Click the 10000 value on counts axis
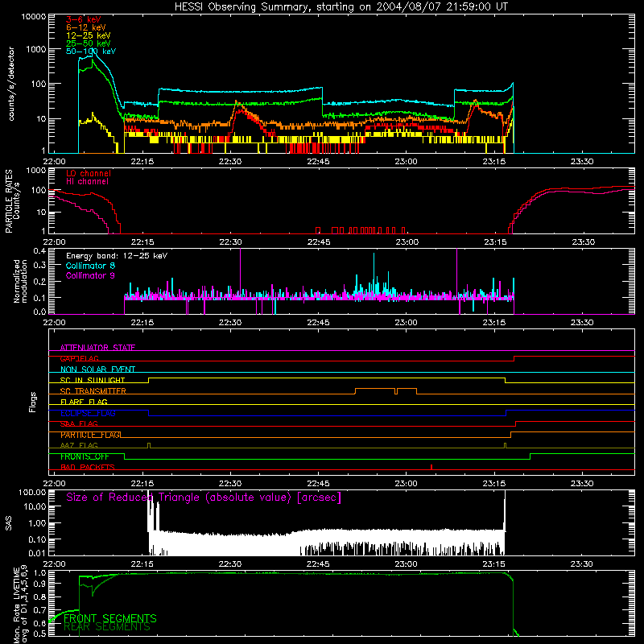644x644 pixels. [34, 17]
